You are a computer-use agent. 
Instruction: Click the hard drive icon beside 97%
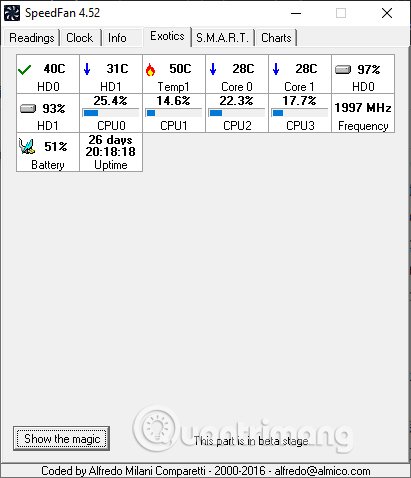tap(343, 69)
